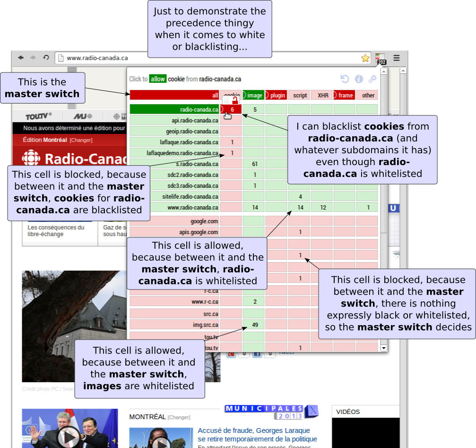Open 'Les conséquences du libre-échange' story link

[x=56, y=231]
